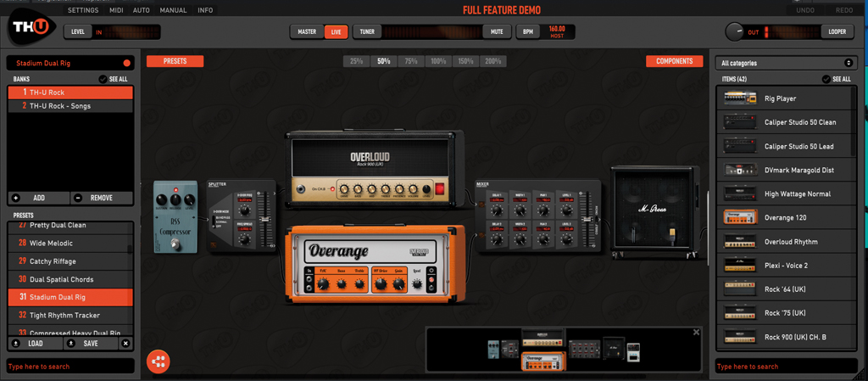The image size is (868, 381).
Task: Select the Overloud Rhythm amp icon
Action: tap(740, 242)
